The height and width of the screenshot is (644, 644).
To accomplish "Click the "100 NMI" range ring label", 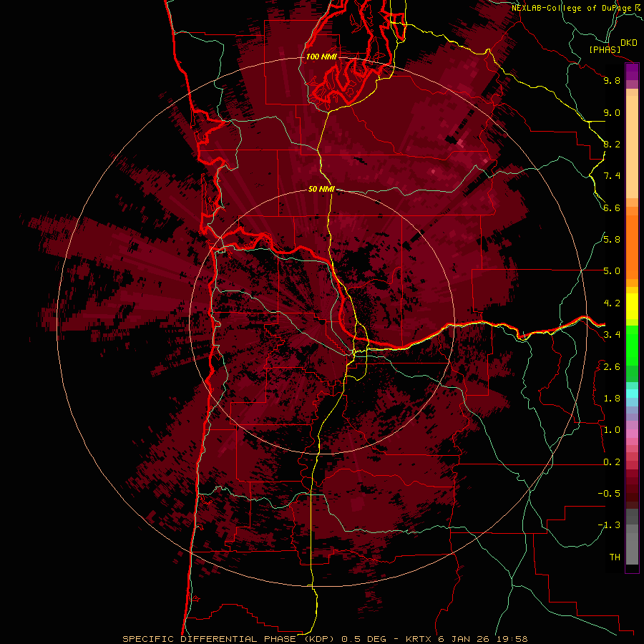I will [321, 57].
